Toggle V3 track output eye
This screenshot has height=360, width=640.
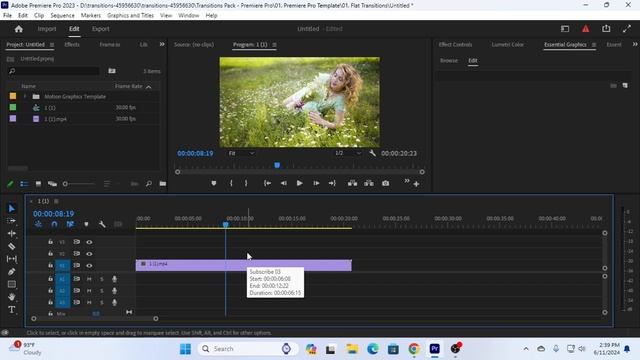(x=89, y=242)
